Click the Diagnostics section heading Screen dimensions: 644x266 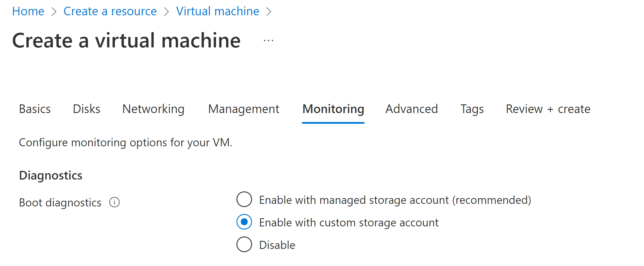pyautogui.click(x=51, y=175)
